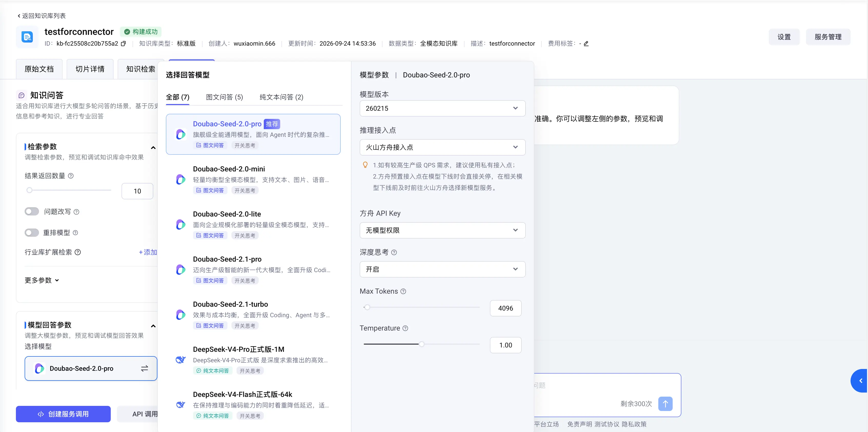The height and width of the screenshot is (432, 868).
Task: Collapse the 检索参数 section
Action: coord(153,148)
